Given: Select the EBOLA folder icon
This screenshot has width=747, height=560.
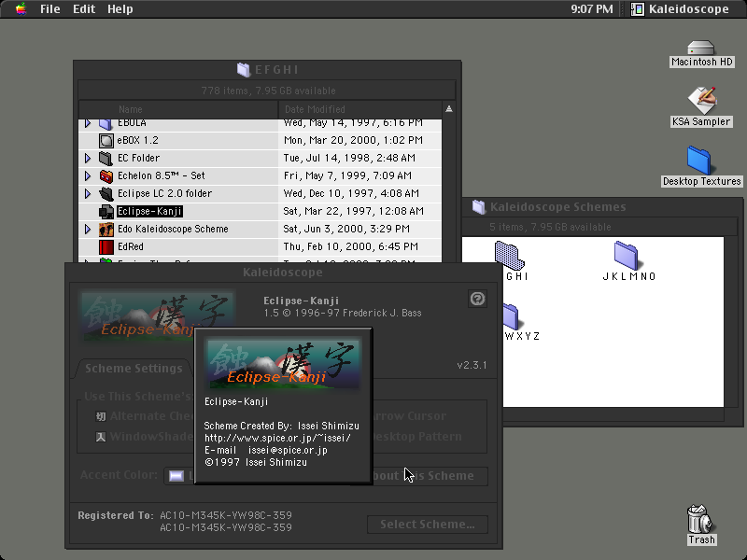Looking at the screenshot, I should [x=106, y=124].
